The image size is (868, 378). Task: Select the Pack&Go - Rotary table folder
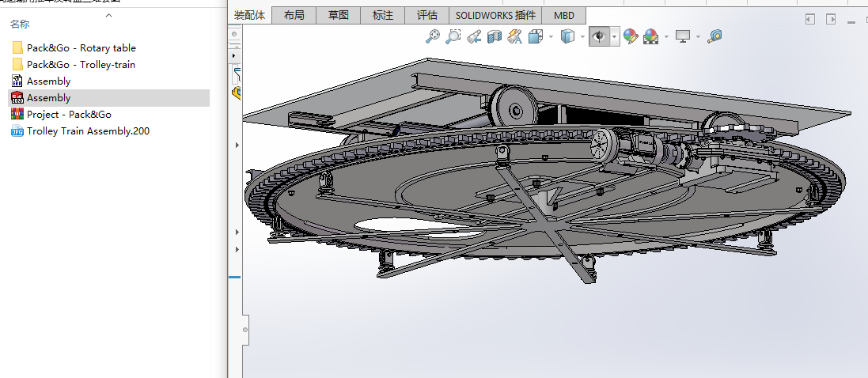tap(81, 47)
